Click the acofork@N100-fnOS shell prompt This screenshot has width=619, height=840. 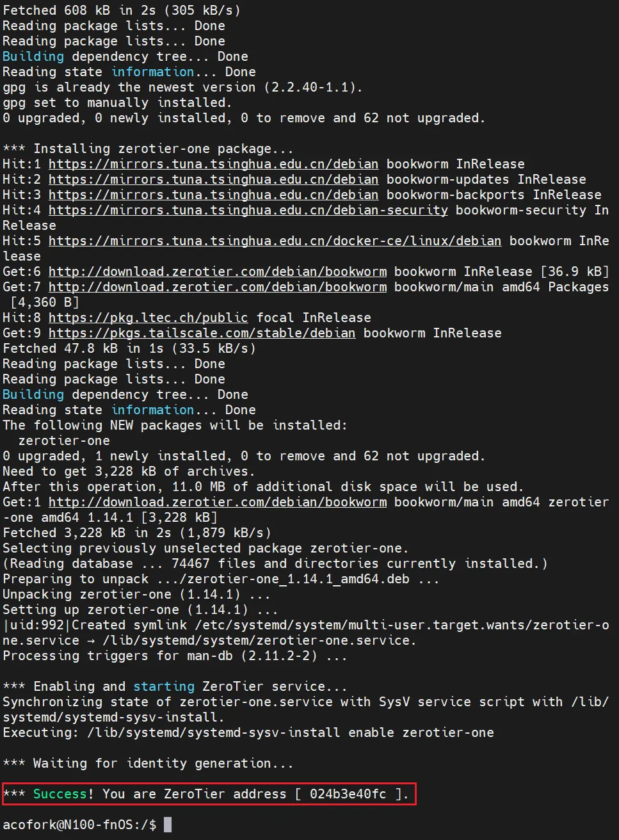coord(79,825)
